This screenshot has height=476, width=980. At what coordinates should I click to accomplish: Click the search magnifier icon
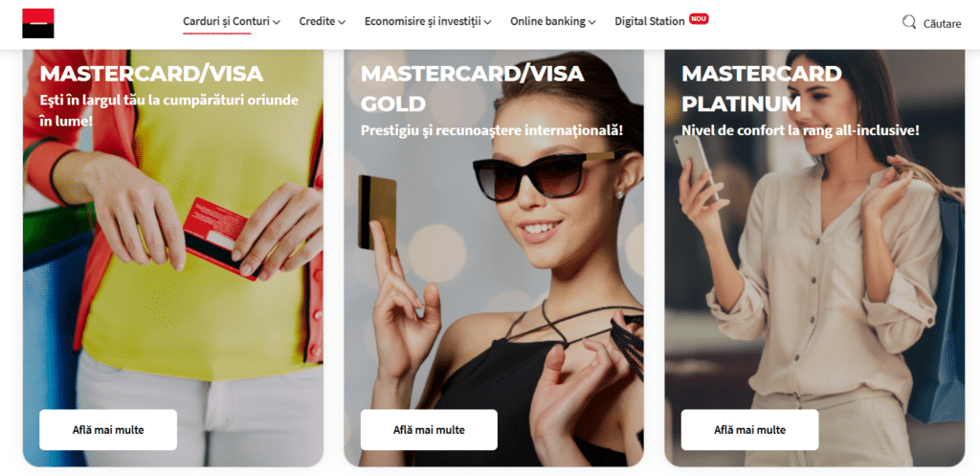coord(909,23)
